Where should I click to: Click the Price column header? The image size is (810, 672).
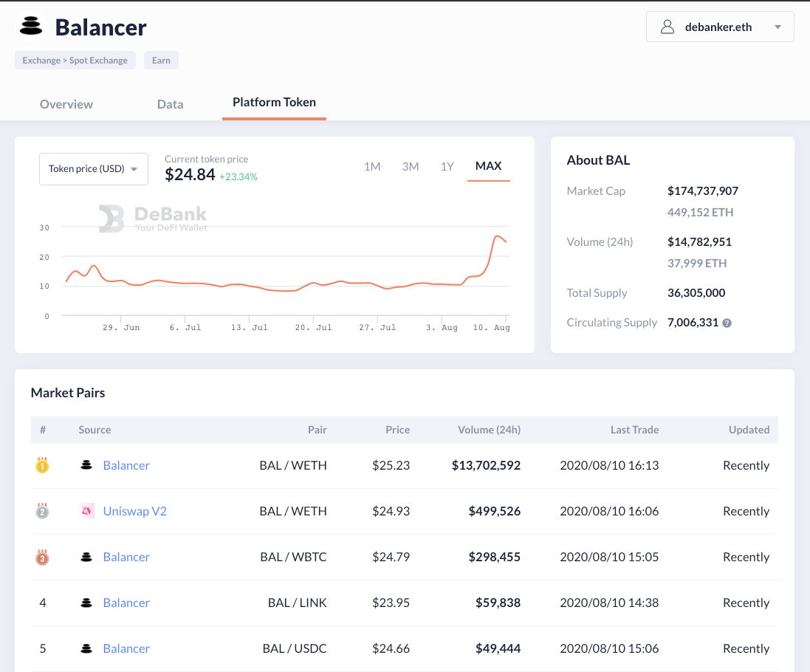[397, 430]
